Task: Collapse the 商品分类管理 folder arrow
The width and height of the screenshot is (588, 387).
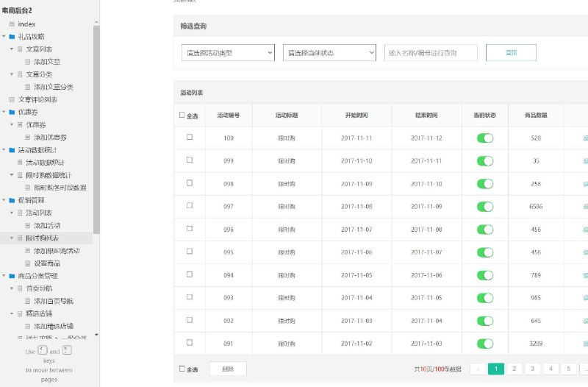Action: 4,276
